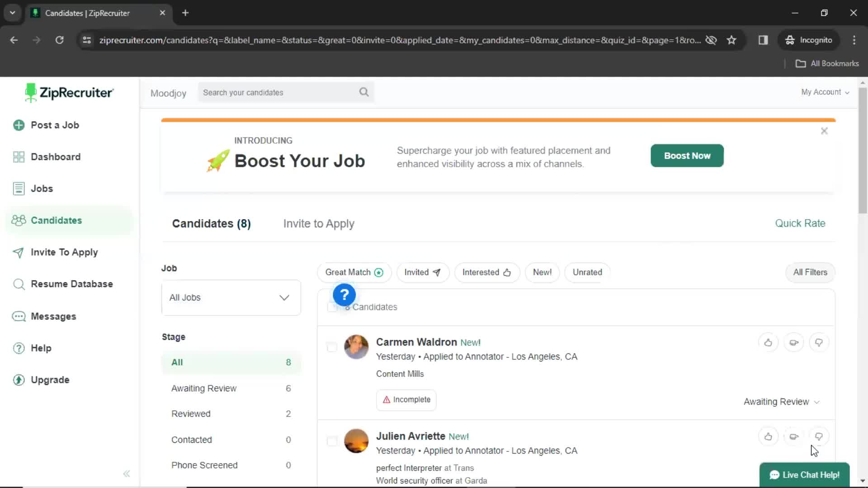The image size is (868, 488).
Task: Click the All Filters button
Action: [811, 272]
